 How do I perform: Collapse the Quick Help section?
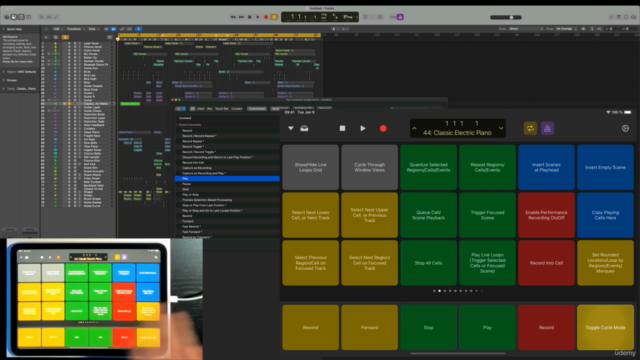(4, 29)
